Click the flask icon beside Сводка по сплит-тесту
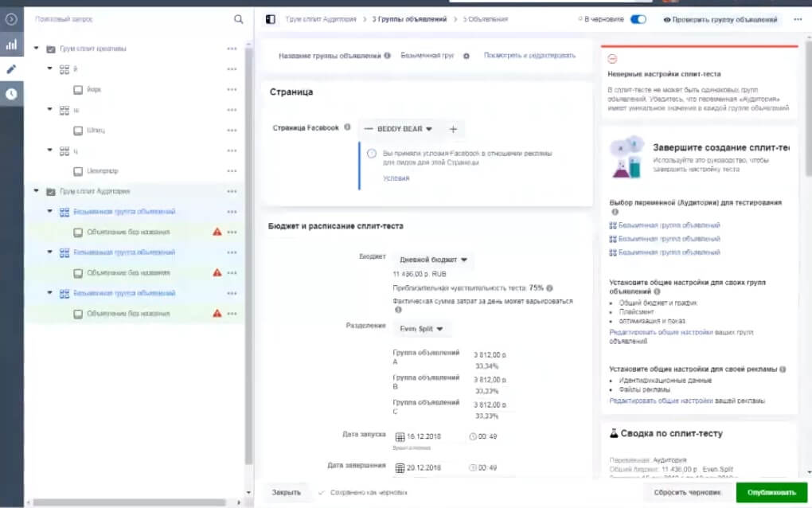This screenshot has height=508, width=812. tap(614, 433)
